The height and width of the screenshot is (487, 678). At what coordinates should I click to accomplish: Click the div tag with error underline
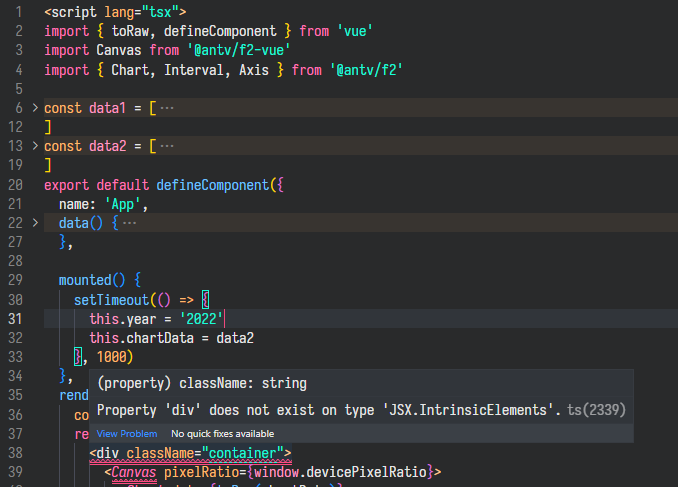tap(107, 453)
